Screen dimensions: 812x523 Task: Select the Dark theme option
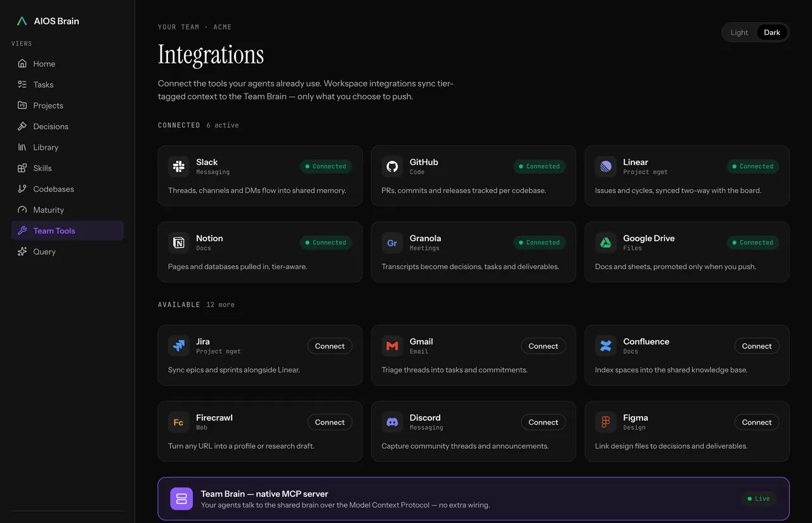click(772, 32)
